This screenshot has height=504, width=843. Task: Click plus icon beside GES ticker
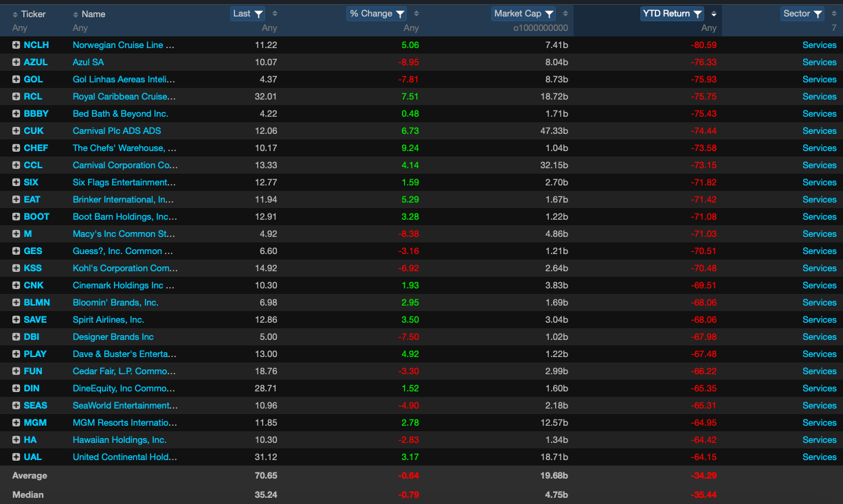(16, 251)
